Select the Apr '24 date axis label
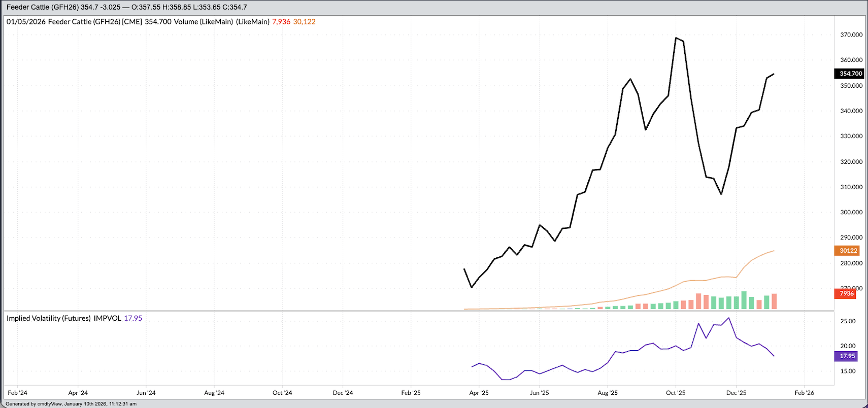868x408 pixels. pyautogui.click(x=78, y=393)
